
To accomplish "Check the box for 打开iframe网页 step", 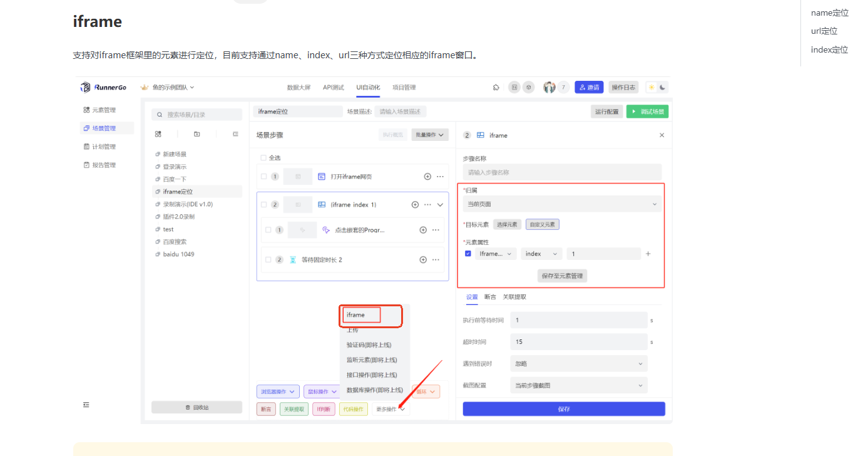I will pyautogui.click(x=264, y=177).
